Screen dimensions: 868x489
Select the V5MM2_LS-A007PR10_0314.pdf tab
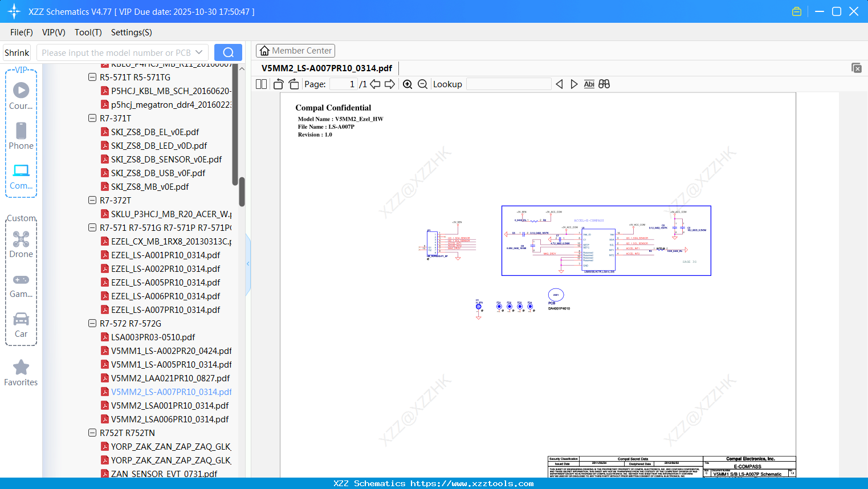(327, 68)
